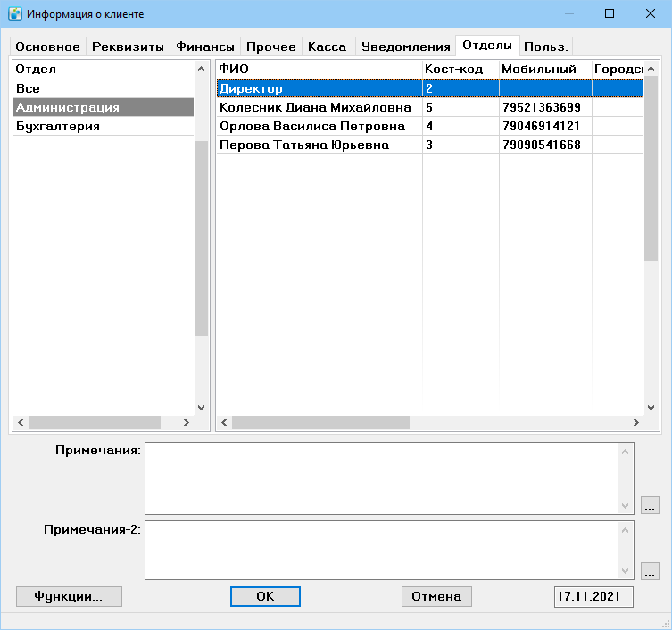Open the Польз. tab
Image resolution: width=672 pixels, height=630 pixels.
tap(546, 46)
